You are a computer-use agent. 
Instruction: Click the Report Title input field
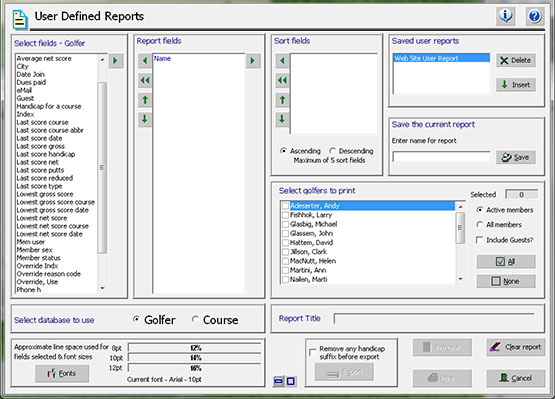click(434, 319)
